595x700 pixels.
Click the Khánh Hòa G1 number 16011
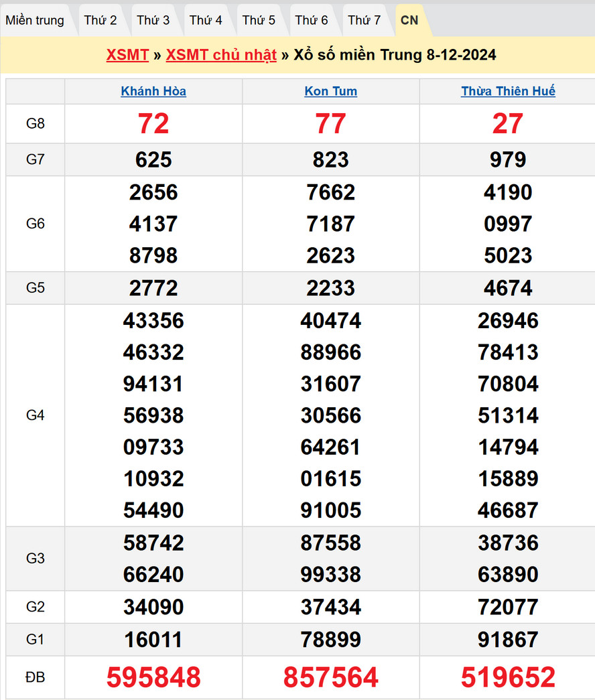(153, 640)
